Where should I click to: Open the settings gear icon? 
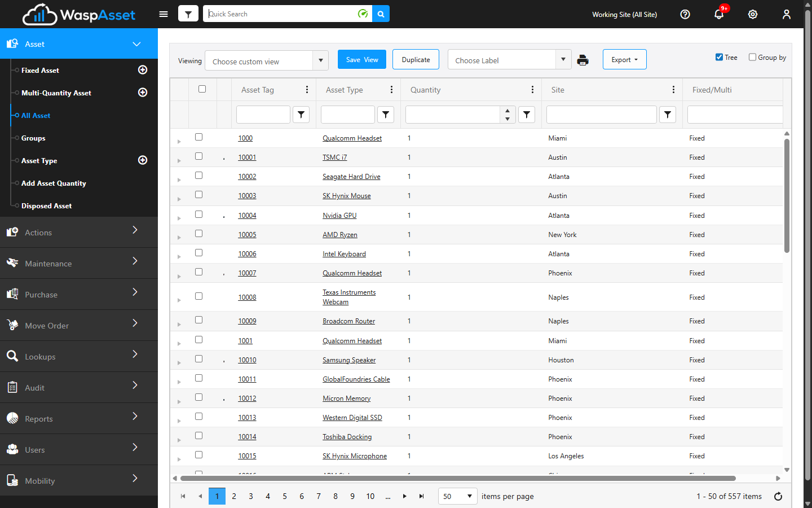point(753,14)
